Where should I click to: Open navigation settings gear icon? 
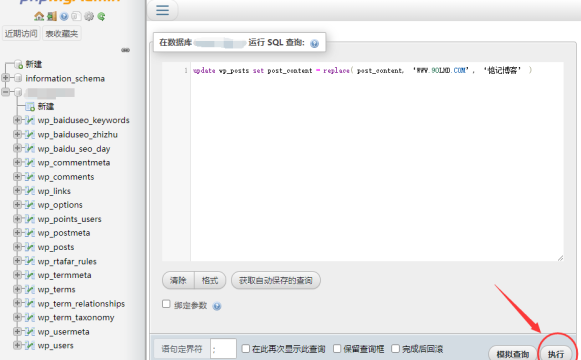[x=89, y=16]
